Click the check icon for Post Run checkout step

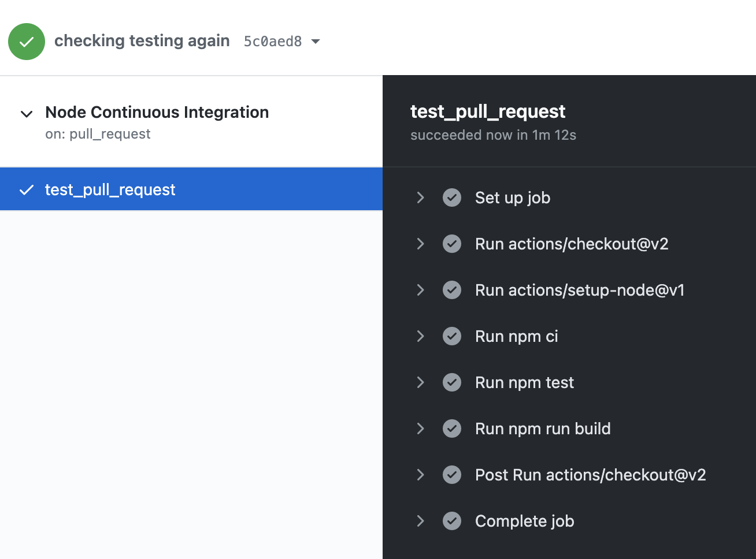click(x=452, y=475)
